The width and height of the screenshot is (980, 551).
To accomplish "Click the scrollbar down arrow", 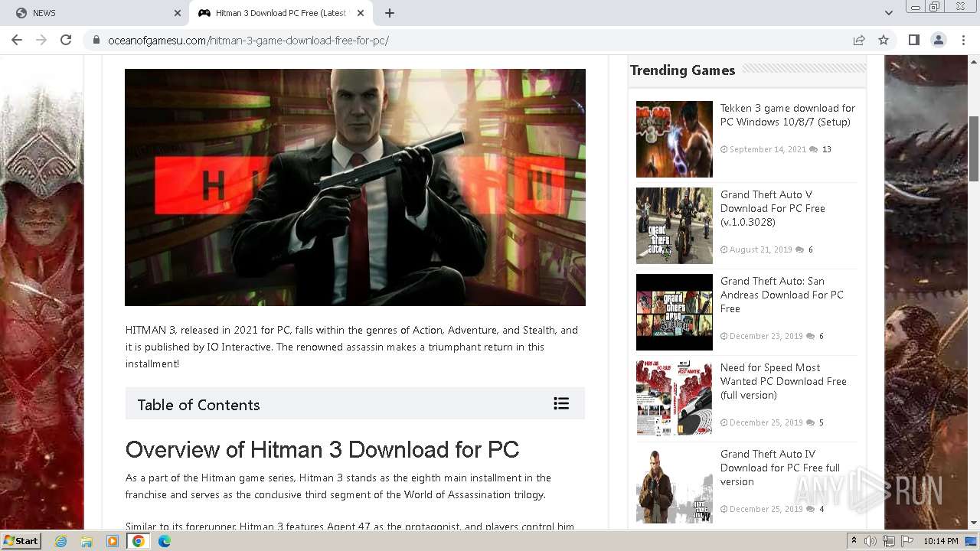I will (974, 523).
